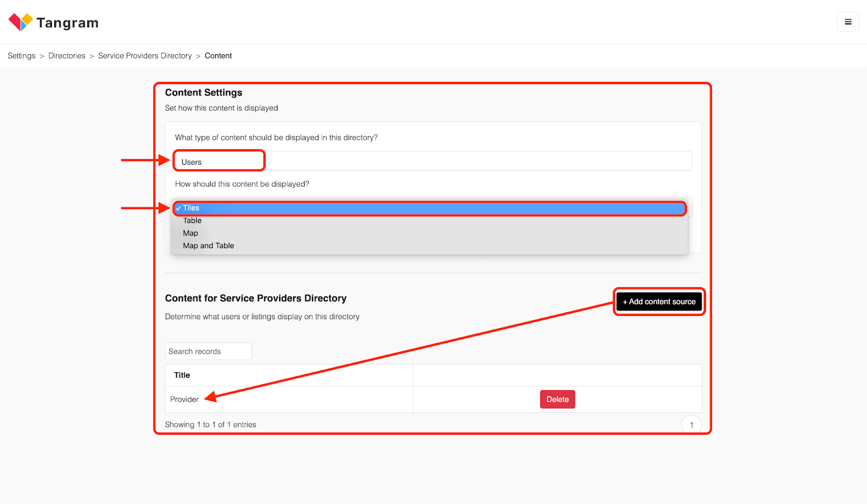Click 'Showing 1 to 1 of 1 entries' text

pyautogui.click(x=211, y=424)
